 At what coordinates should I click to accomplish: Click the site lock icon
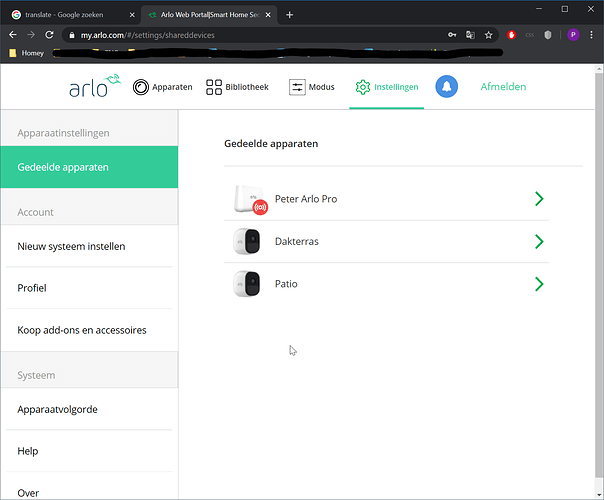[71, 35]
